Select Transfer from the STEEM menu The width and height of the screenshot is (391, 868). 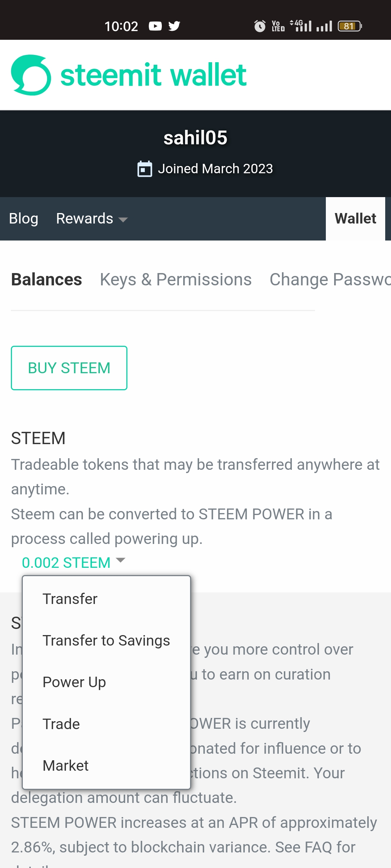(x=70, y=599)
